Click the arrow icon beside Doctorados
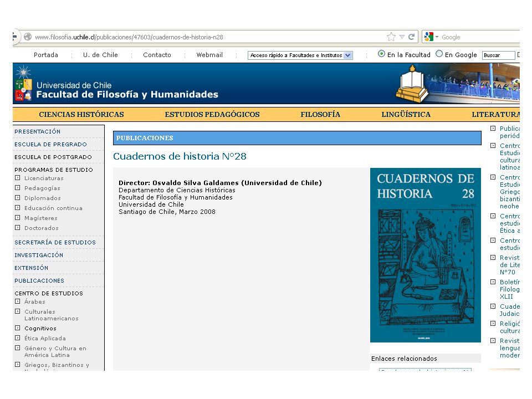This screenshot has width=532, height=399. point(18,227)
